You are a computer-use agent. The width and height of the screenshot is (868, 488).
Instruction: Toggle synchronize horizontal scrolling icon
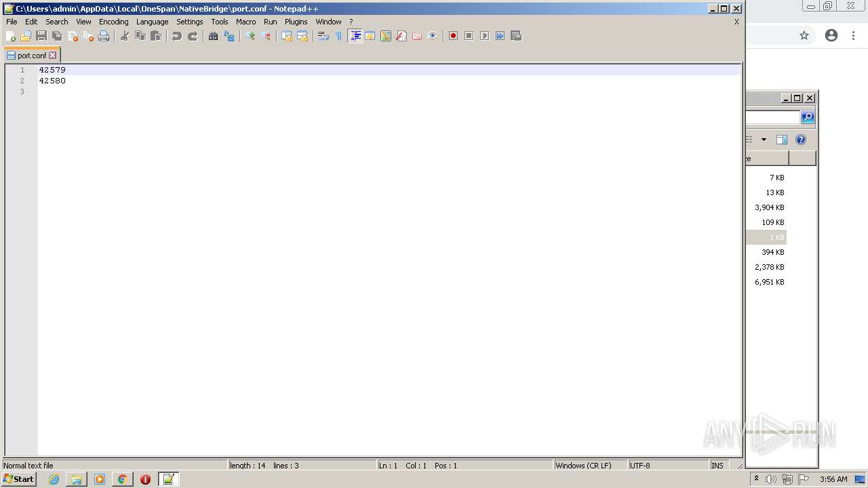(x=302, y=36)
